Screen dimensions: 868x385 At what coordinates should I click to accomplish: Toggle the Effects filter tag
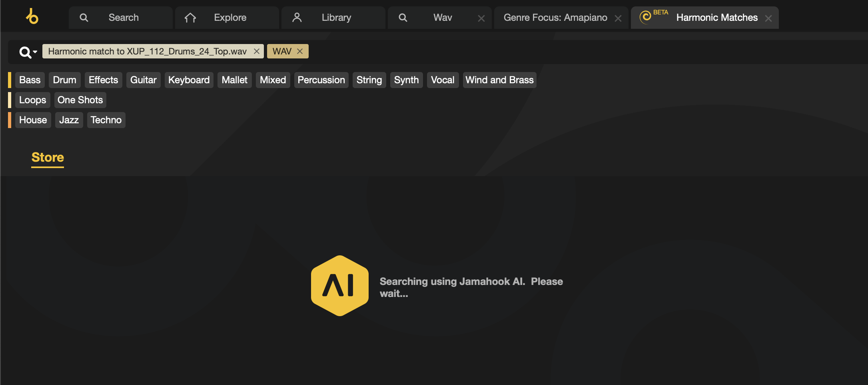(x=104, y=80)
